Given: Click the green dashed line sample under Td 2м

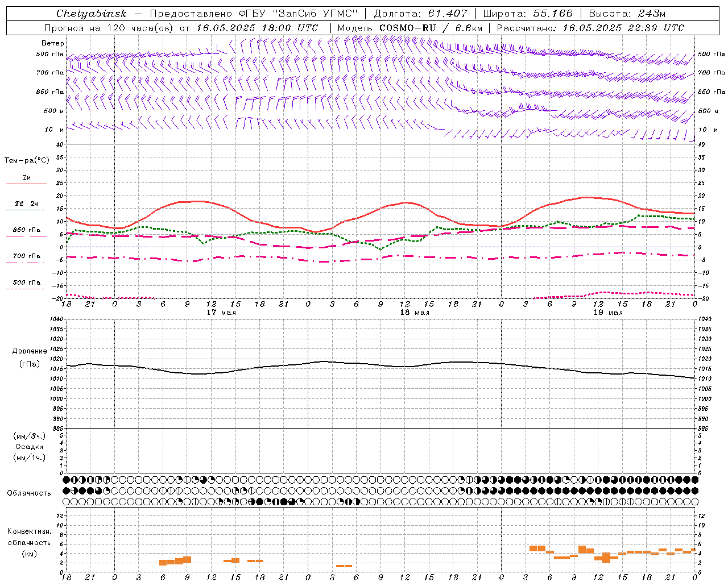Looking at the screenshot, I should (x=26, y=210).
